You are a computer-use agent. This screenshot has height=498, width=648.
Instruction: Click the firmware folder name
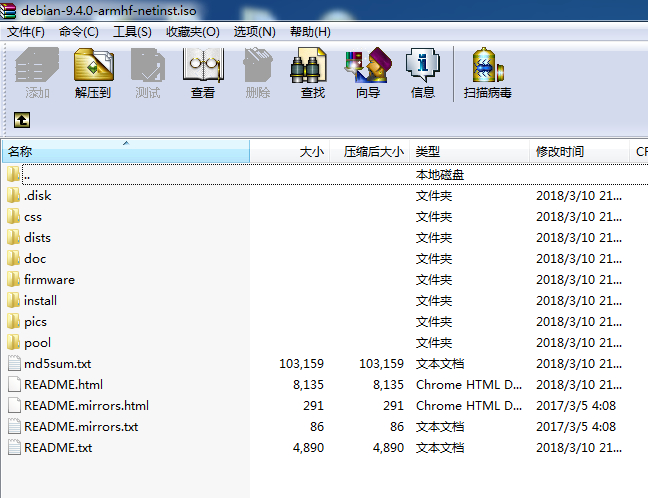(49, 279)
